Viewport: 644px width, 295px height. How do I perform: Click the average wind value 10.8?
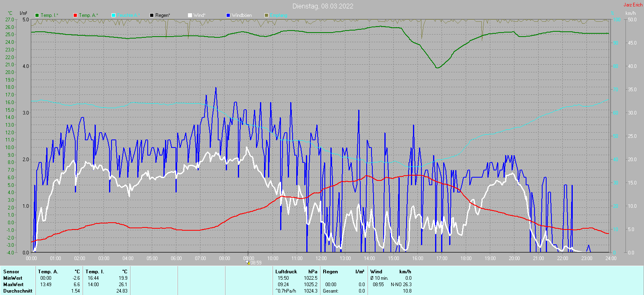tap(407, 291)
